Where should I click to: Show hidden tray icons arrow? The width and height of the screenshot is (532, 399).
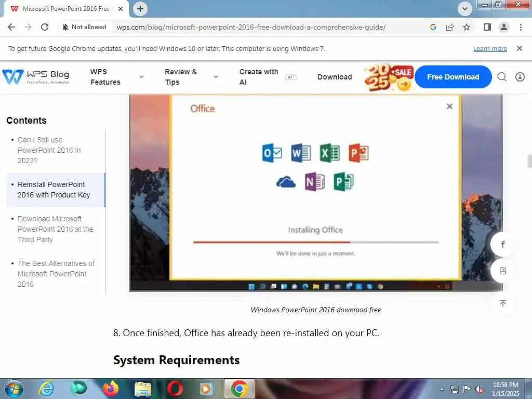[x=442, y=389]
